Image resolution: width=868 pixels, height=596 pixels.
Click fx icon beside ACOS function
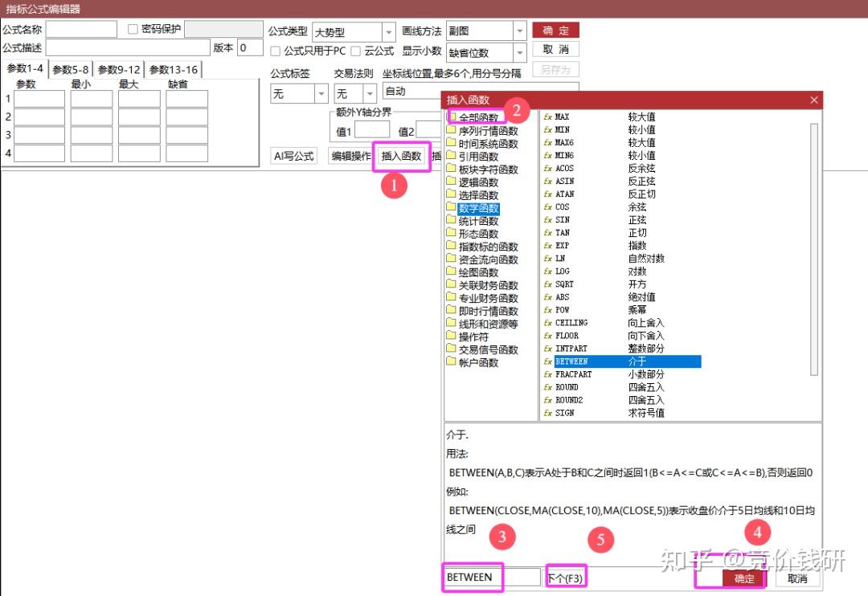pos(547,168)
